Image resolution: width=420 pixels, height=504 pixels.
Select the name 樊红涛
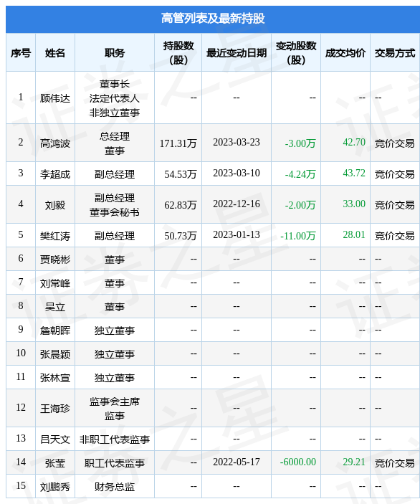tap(55, 236)
